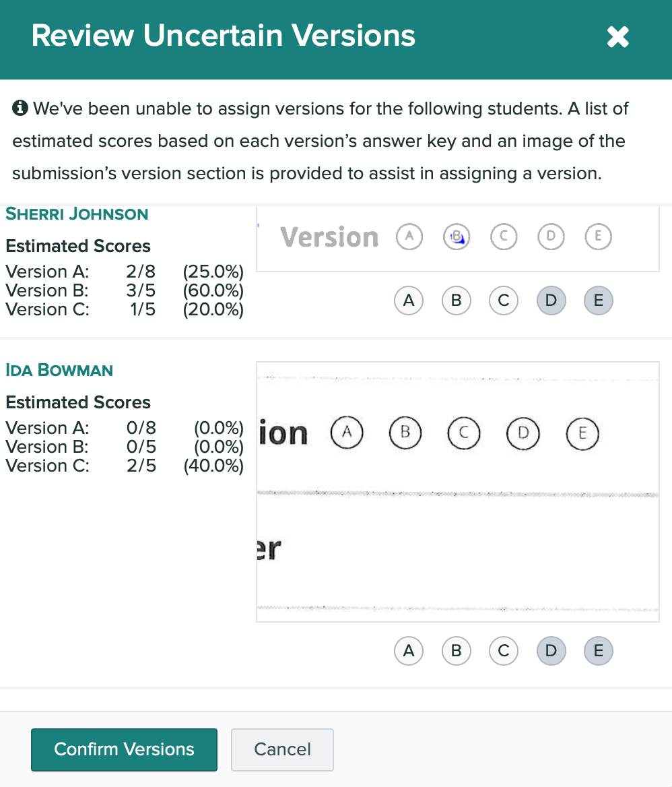This screenshot has width=672, height=787.
Task: Click the info icon beside the description
Action: tap(20, 108)
